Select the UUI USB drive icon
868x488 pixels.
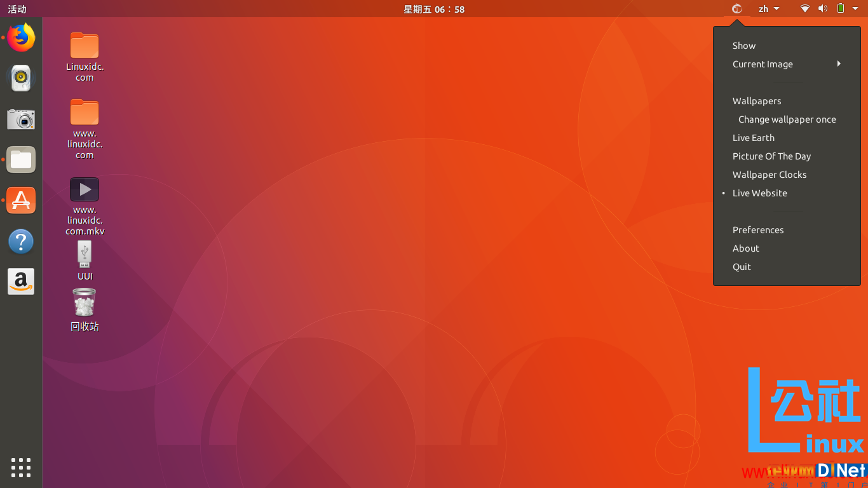point(85,261)
